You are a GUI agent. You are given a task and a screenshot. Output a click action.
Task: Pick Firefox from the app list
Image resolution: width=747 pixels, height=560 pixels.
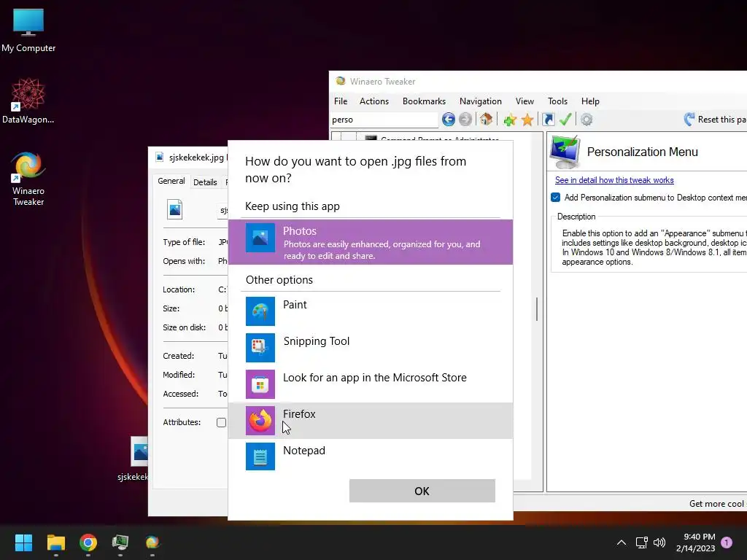point(371,421)
